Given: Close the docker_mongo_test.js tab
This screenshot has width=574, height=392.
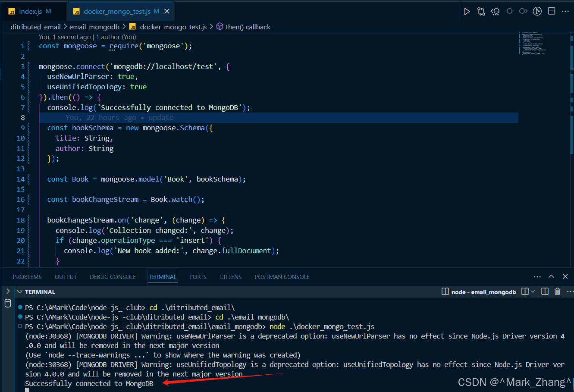Looking at the screenshot, I should pyautogui.click(x=167, y=11).
